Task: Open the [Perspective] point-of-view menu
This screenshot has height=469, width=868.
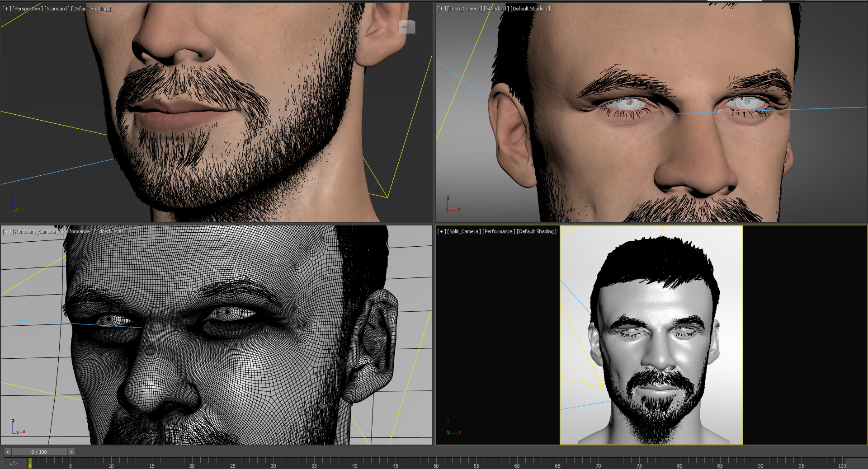Action: [x=28, y=9]
